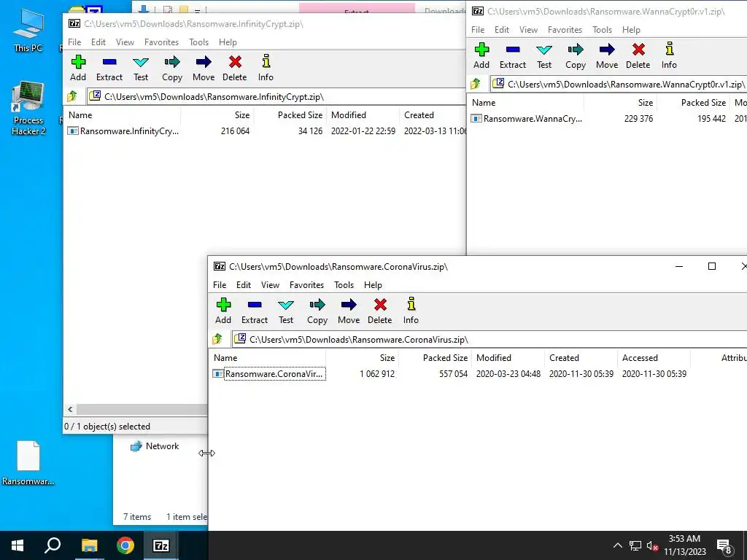Open the Windows Start menu
The width and height of the screenshot is (747, 560).
pyautogui.click(x=18, y=545)
